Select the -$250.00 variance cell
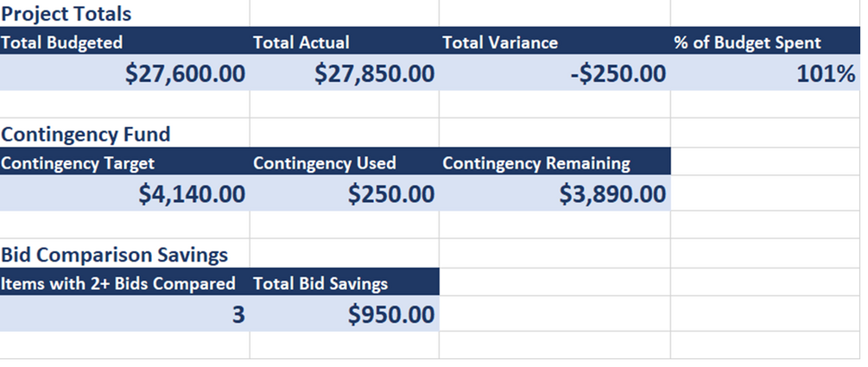 (x=554, y=73)
